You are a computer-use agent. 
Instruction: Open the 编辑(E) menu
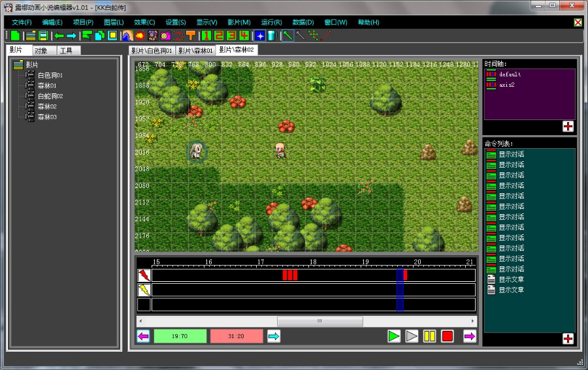point(52,22)
